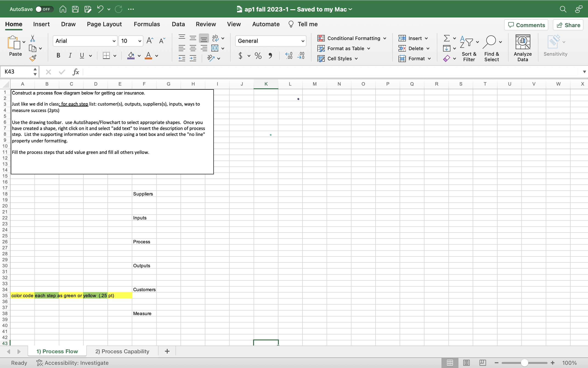
Task: Click the Search magnifier in title bar
Action: pyautogui.click(x=563, y=9)
